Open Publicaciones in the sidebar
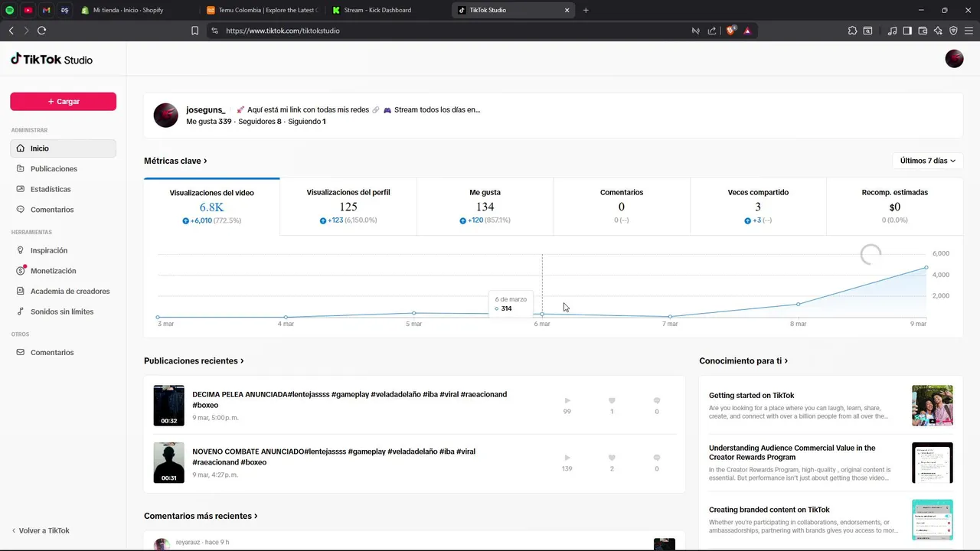 coord(63,168)
